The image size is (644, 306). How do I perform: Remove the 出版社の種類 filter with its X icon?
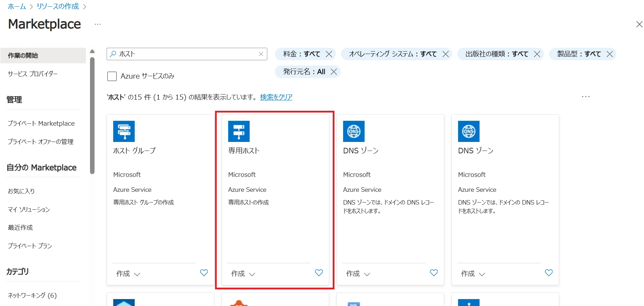coord(537,54)
